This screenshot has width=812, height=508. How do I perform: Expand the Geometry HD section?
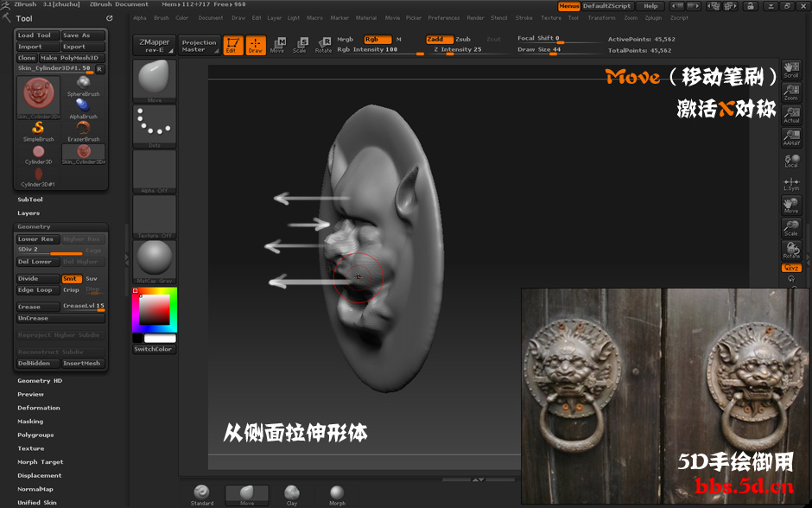40,381
